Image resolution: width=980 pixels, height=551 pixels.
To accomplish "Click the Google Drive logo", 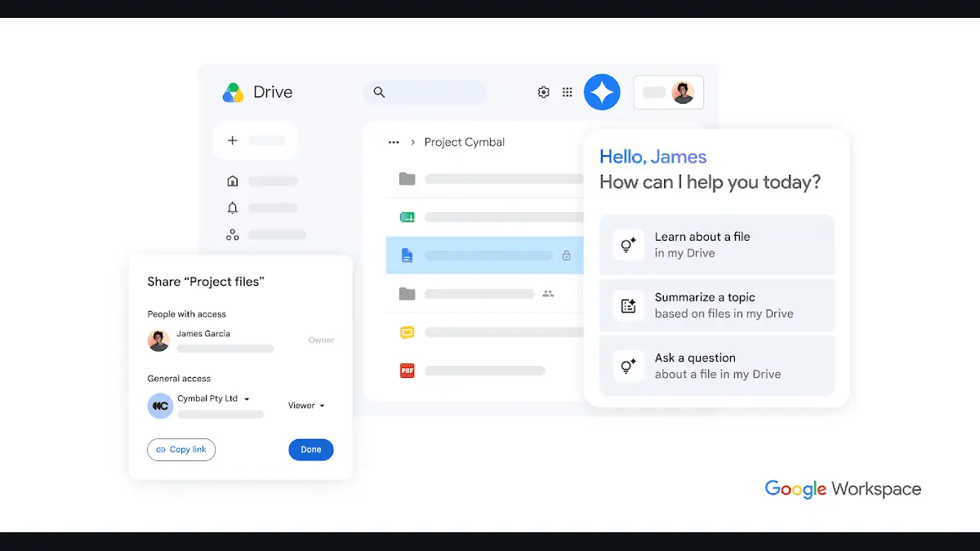I will tap(234, 92).
